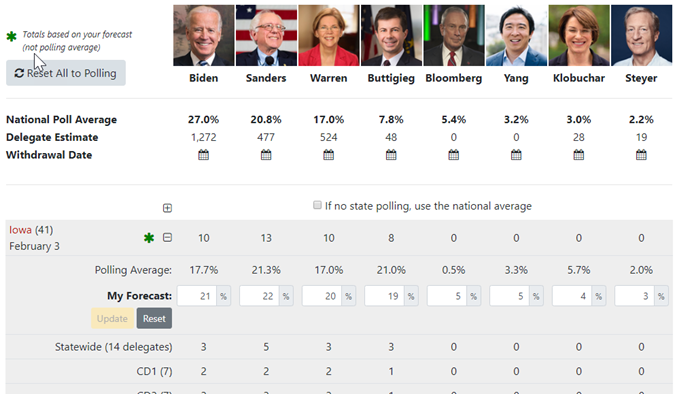Click Warren's withdrawal date calendar icon
This screenshot has width=675, height=394.
[x=328, y=155]
